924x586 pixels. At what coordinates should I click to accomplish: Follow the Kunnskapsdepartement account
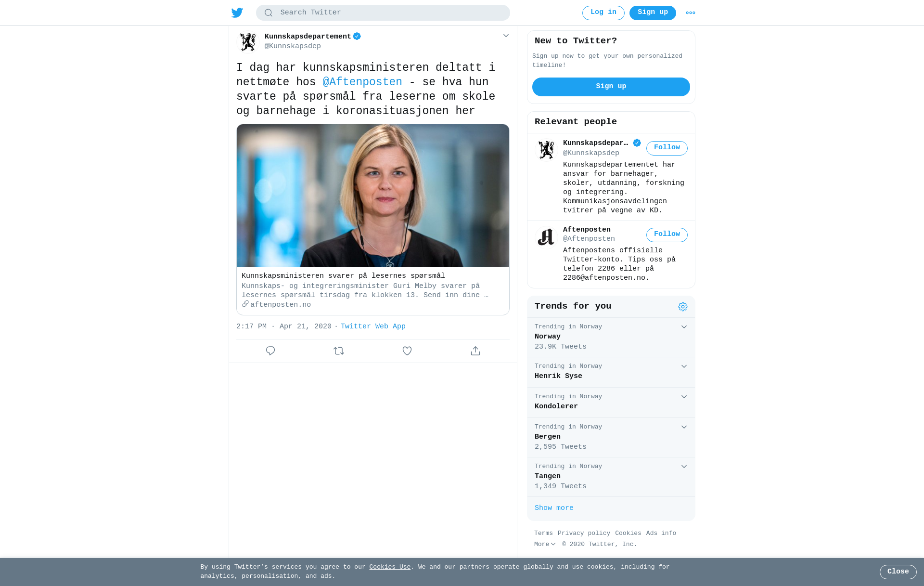tap(667, 148)
